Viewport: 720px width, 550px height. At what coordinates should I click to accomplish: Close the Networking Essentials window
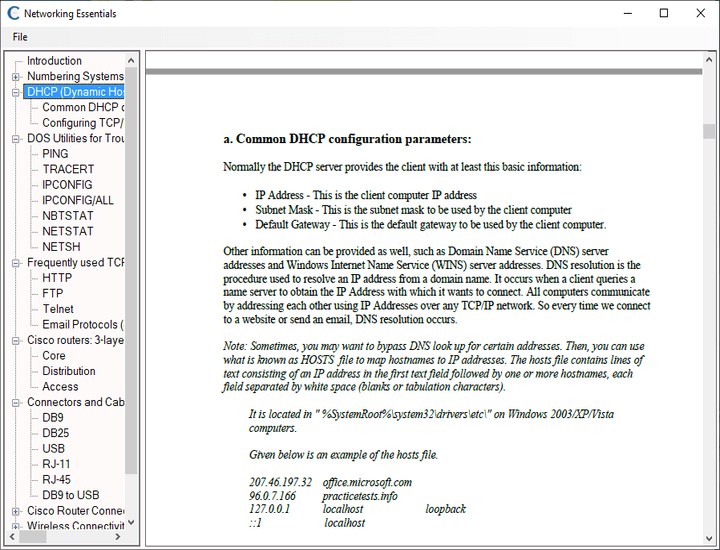point(700,13)
